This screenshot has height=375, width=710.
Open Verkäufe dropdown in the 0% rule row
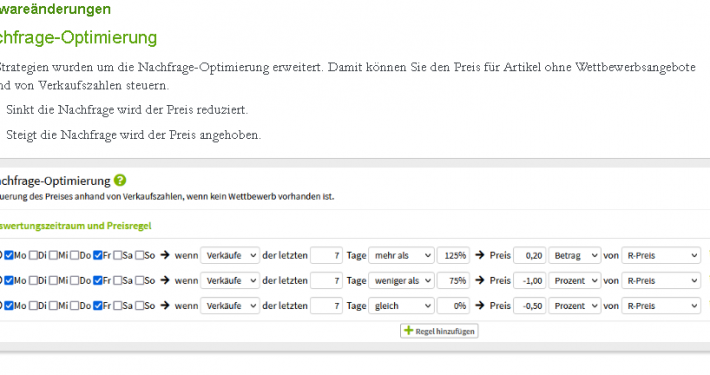coord(230,306)
